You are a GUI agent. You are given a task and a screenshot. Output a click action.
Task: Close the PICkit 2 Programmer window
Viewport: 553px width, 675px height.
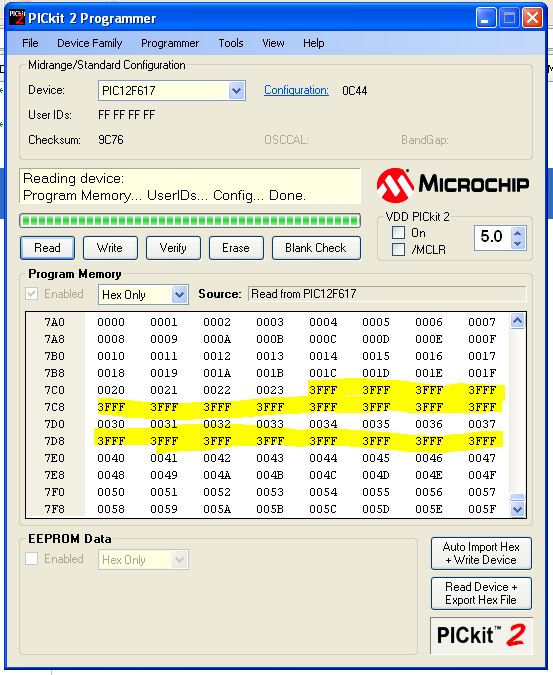pos(532,18)
